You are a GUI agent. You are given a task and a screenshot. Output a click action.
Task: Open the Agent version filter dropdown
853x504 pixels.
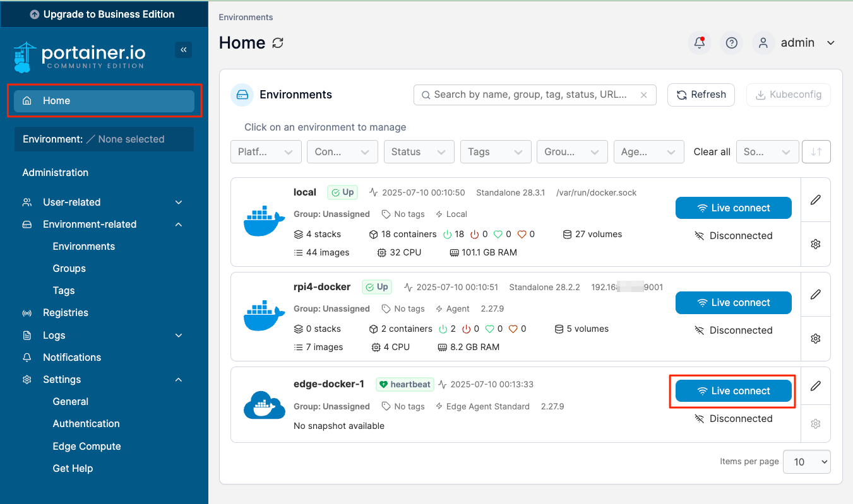(x=649, y=152)
